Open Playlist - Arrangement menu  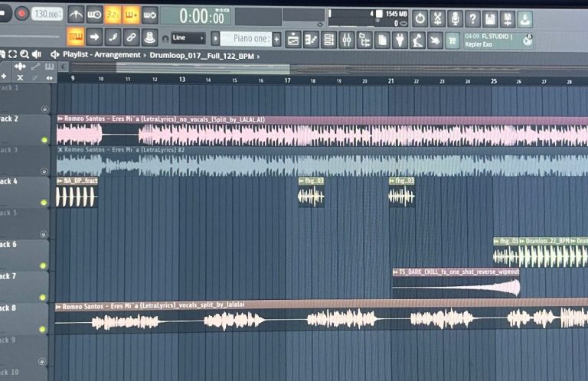[101, 54]
